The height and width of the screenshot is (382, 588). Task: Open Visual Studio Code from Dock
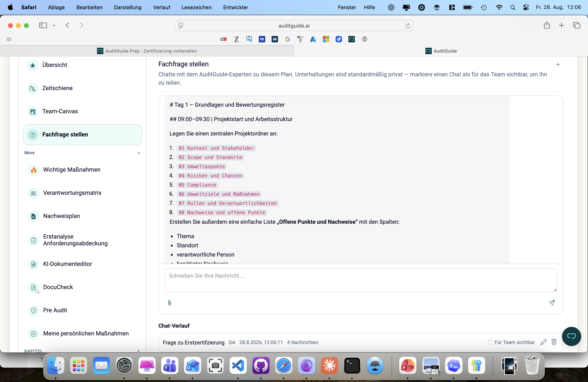coord(238,365)
